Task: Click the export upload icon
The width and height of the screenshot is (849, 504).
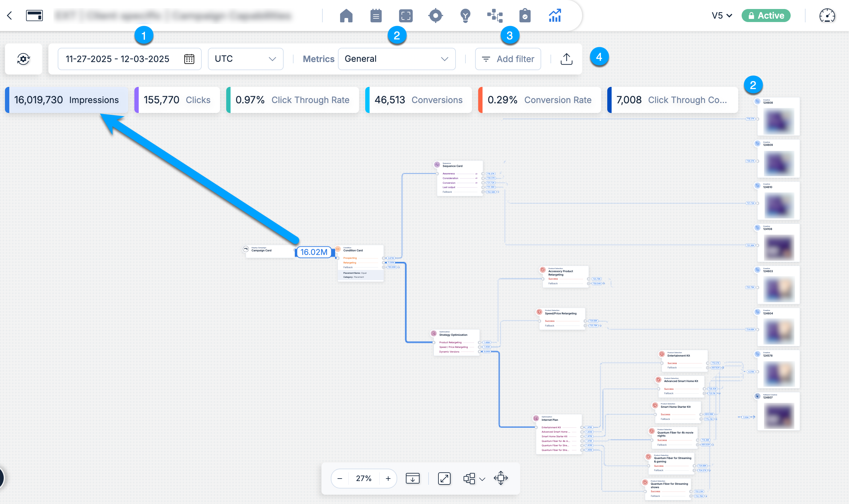Action: [566, 59]
